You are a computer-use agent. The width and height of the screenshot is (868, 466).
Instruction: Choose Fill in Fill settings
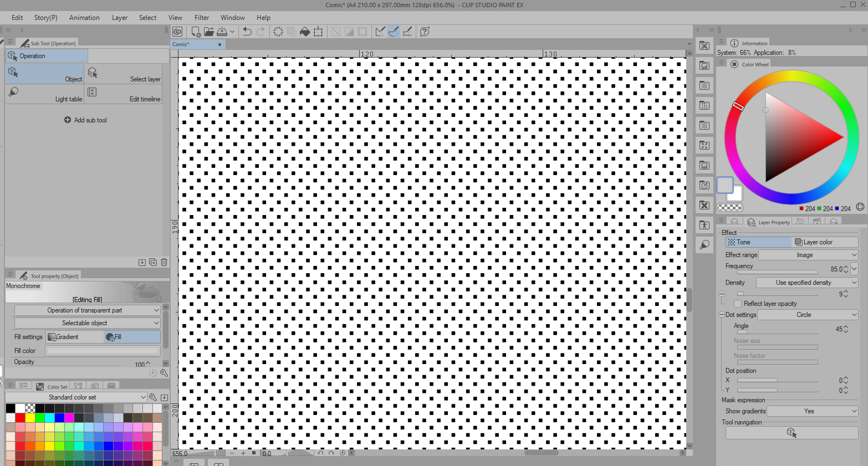pos(132,337)
